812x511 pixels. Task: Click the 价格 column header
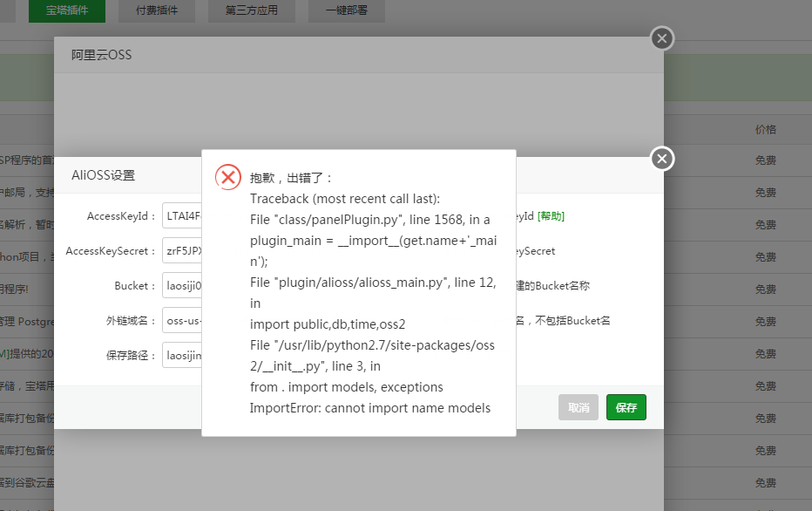pyautogui.click(x=766, y=130)
